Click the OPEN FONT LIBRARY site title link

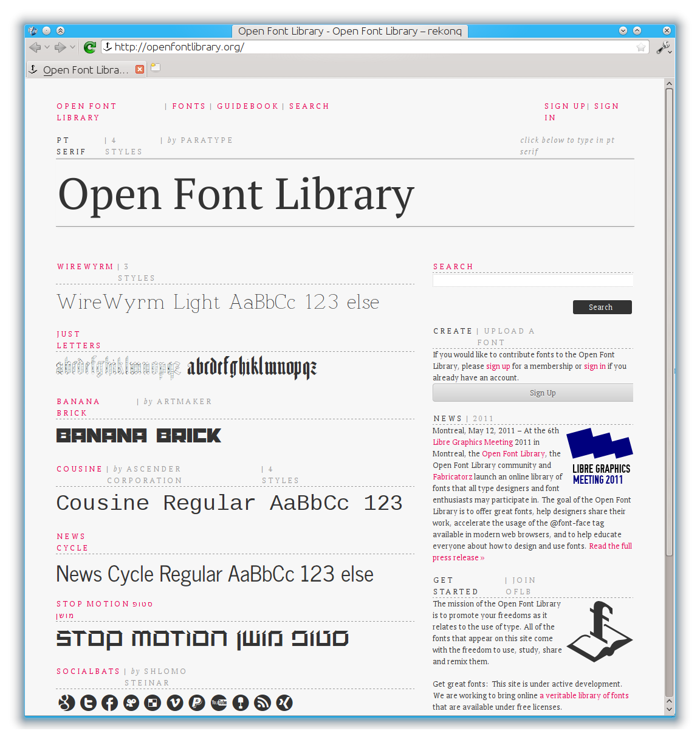pos(86,112)
